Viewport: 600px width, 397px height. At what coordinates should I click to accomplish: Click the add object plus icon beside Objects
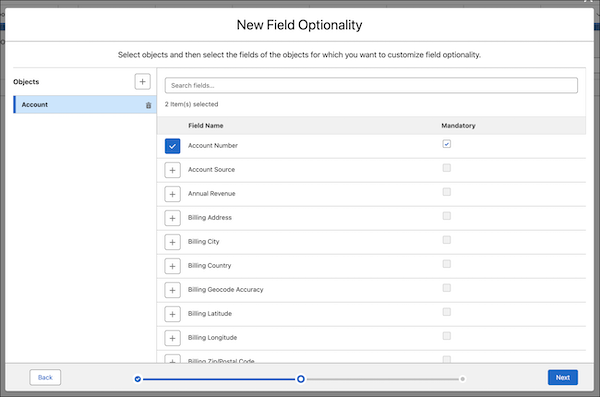pyautogui.click(x=142, y=82)
